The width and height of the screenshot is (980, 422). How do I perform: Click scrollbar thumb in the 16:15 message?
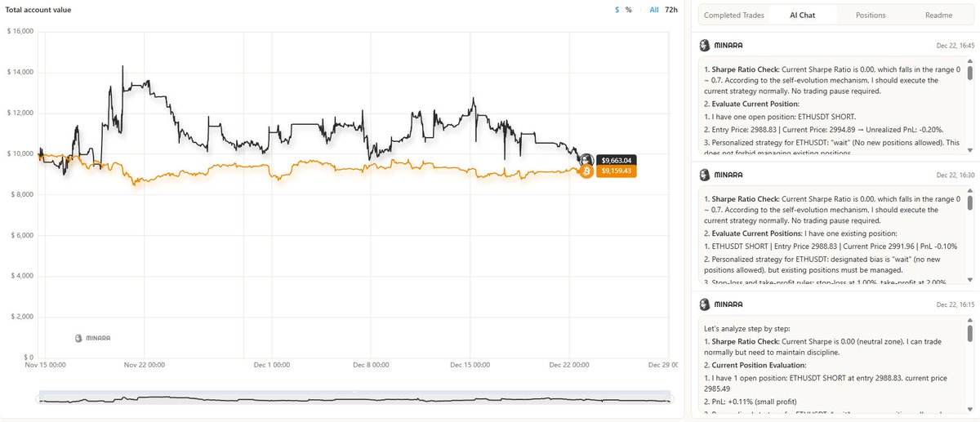click(969, 334)
